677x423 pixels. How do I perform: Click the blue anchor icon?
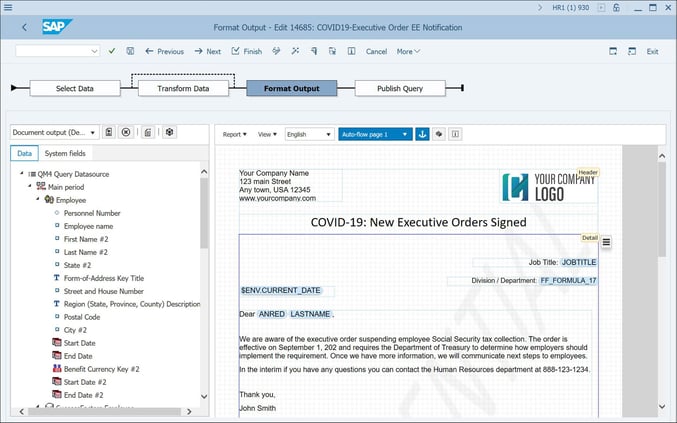pyautogui.click(x=422, y=134)
